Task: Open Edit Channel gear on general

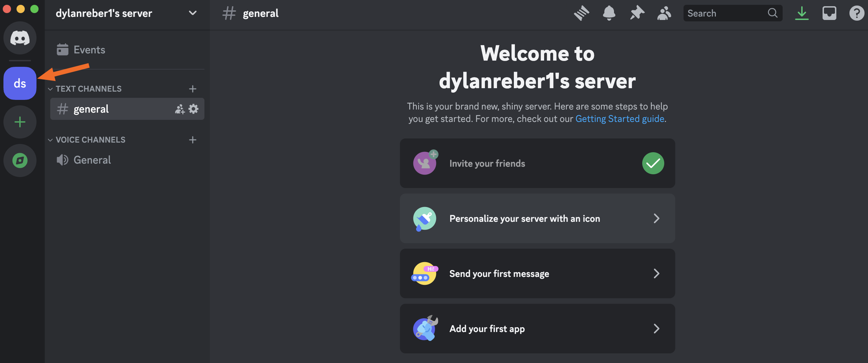Action: (x=193, y=109)
